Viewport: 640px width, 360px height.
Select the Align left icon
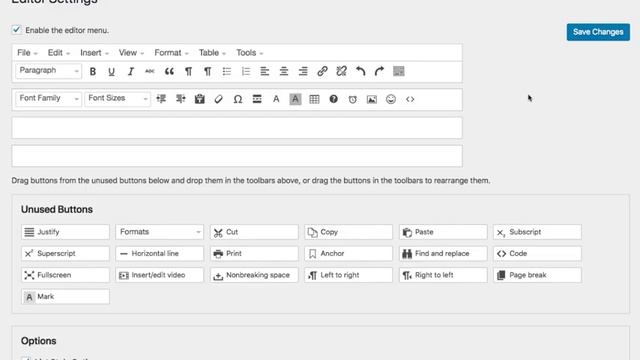tap(264, 71)
